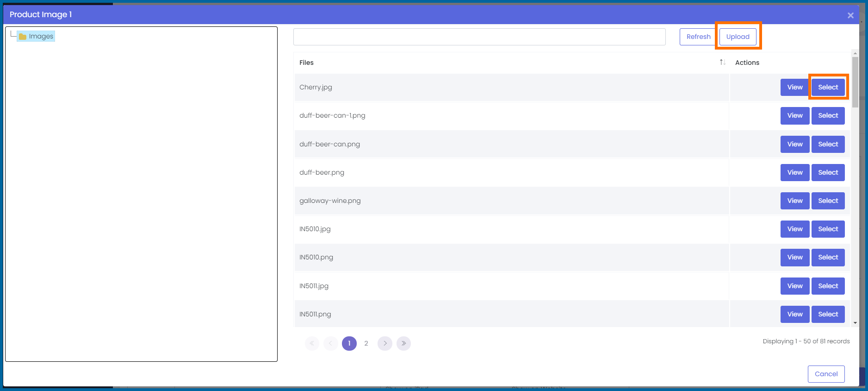Viewport: 868px width, 391px height.
Task: Click the IN5011.jpg file name
Action: [x=314, y=286]
